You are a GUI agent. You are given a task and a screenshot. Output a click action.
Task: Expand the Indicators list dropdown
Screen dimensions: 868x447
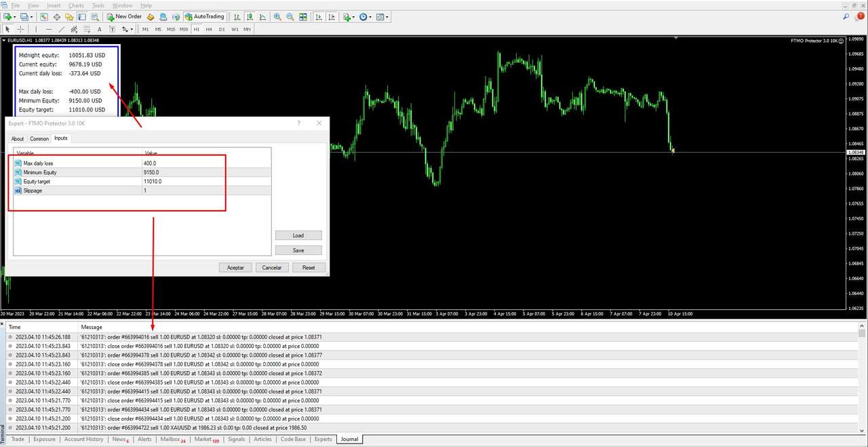click(x=354, y=16)
